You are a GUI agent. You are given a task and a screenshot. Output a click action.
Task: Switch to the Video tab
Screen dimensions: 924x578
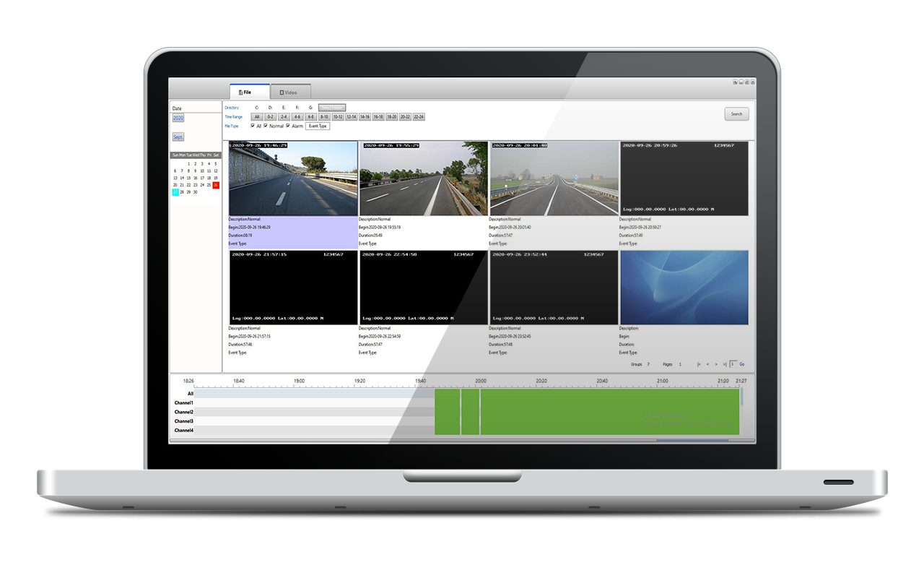coord(291,92)
